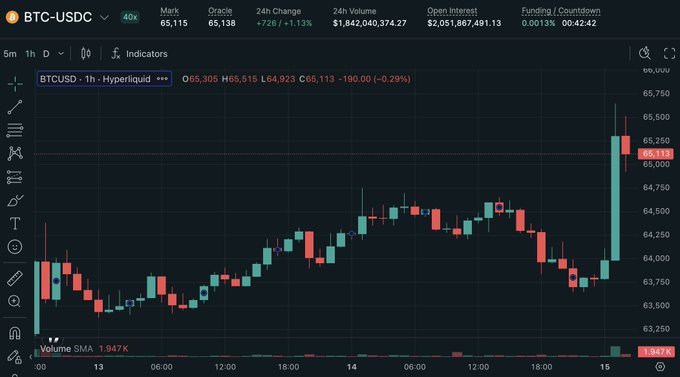Switch to the 5m timeframe
Image resolution: width=680 pixels, height=377 pixels.
click(x=10, y=54)
